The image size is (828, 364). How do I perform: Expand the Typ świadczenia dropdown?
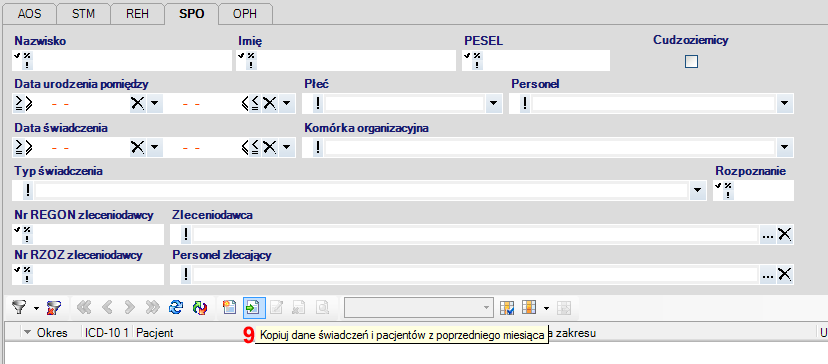pos(698,190)
